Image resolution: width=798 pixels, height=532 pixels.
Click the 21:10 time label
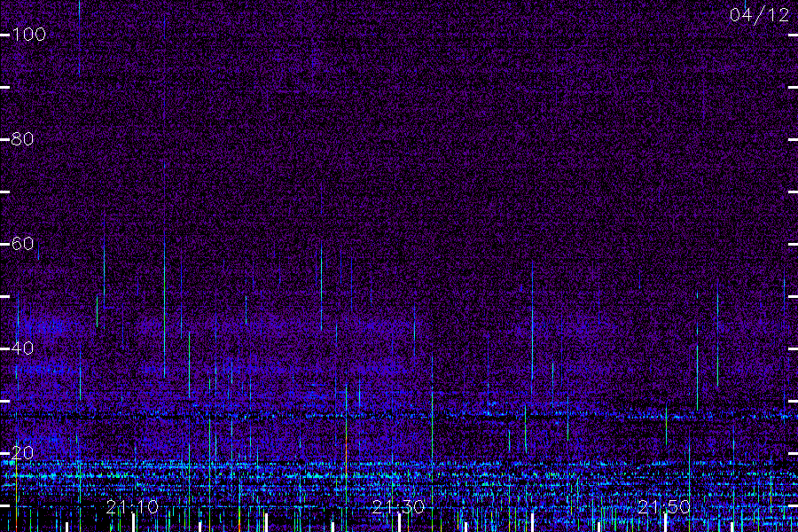(132, 507)
